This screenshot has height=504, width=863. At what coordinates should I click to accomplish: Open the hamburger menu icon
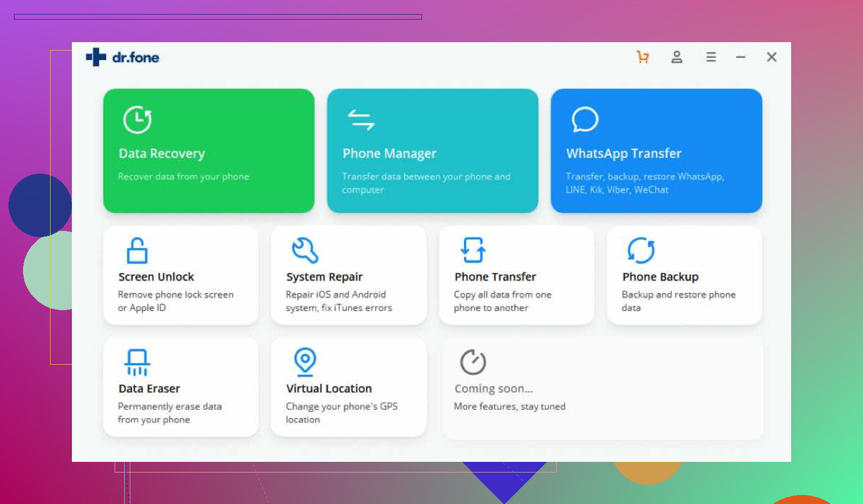[711, 57]
